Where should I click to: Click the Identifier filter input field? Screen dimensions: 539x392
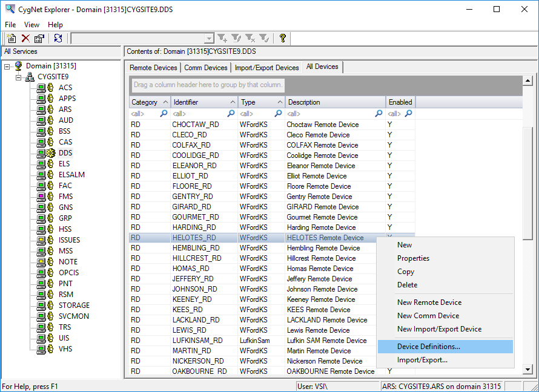[199, 114]
